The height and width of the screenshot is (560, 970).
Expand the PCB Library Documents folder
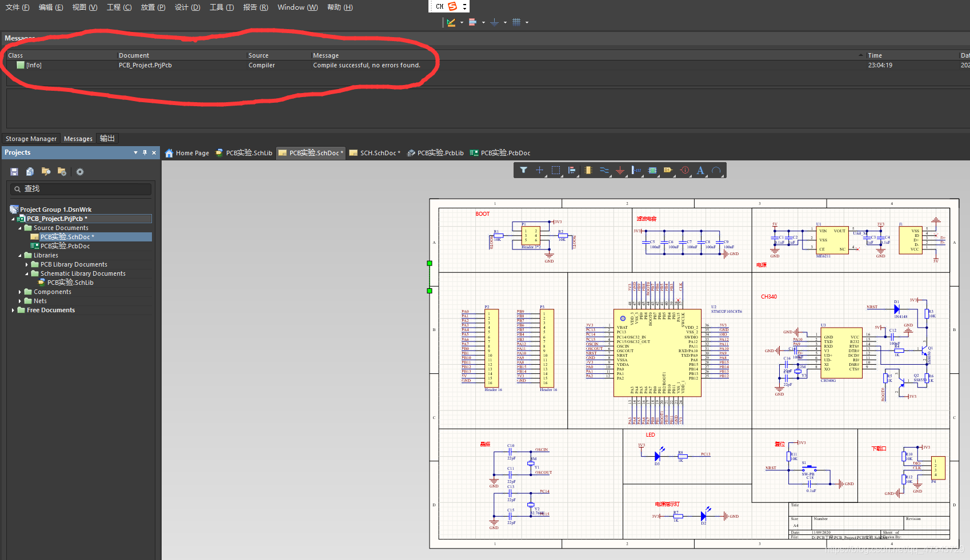pyautogui.click(x=27, y=264)
